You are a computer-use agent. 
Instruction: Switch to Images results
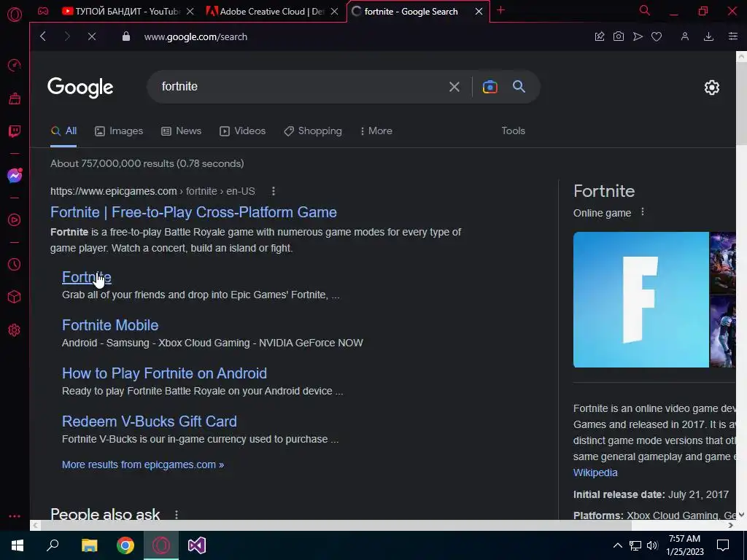(x=119, y=131)
